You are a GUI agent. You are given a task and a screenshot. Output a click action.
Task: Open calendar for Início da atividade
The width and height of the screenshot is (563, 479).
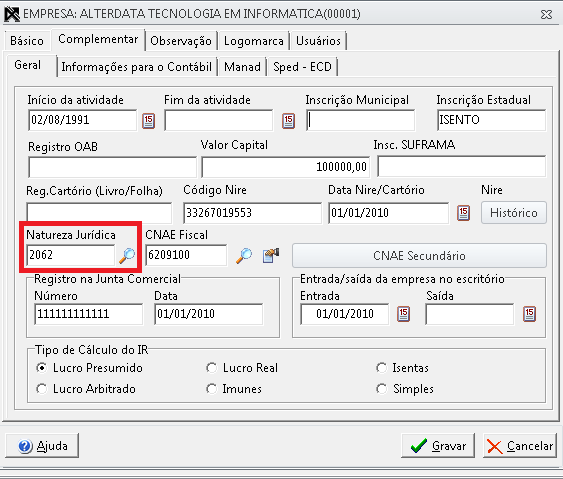(148, 121)
